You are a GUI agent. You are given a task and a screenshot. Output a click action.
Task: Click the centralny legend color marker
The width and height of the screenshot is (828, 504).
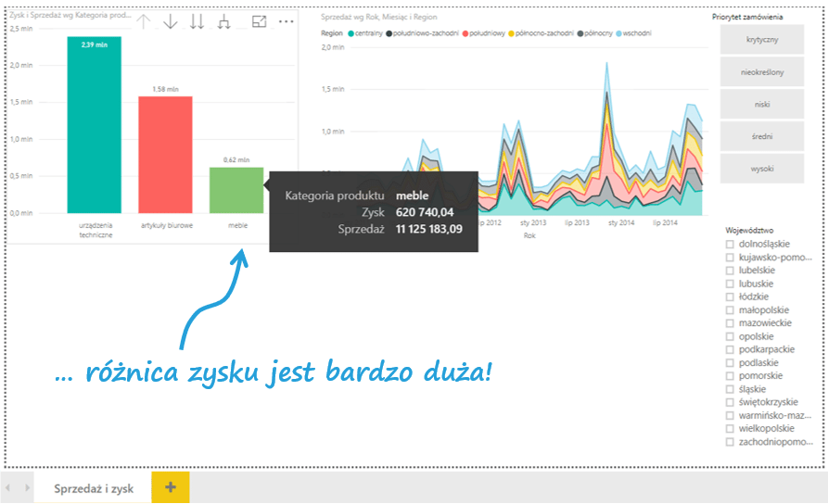click(352, 33)
